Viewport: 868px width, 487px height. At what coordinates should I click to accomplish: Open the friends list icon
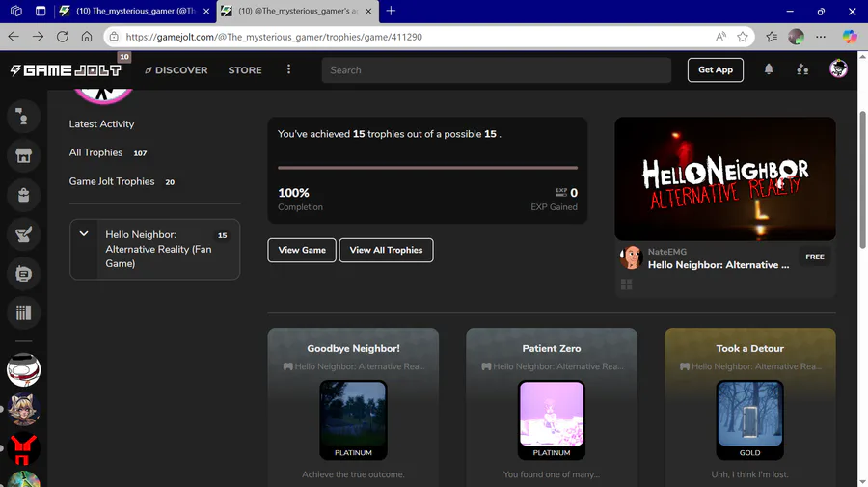click(x=802, y=69)
